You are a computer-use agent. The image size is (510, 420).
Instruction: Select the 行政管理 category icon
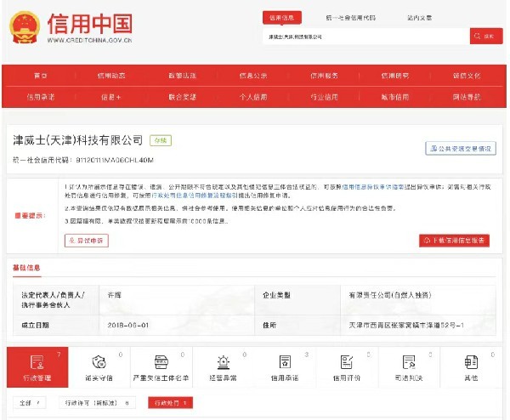37,367
